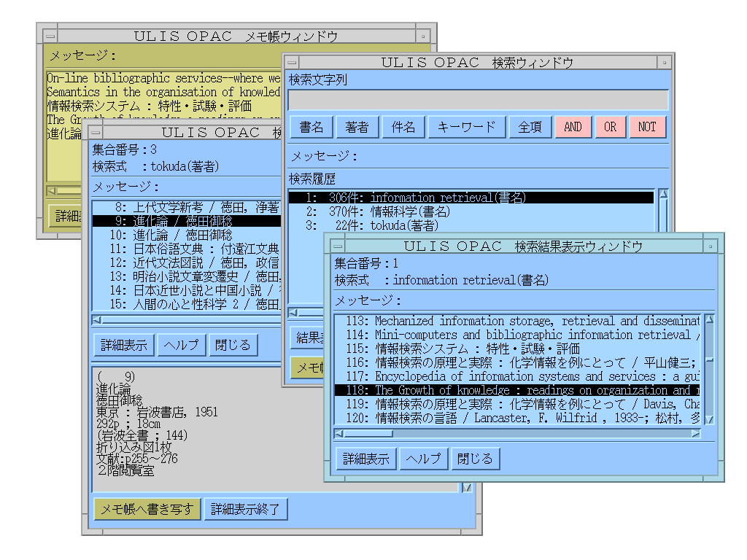Click down arrow of information retrieval results scrollbar
The height and width of the screenshot is (560, 747).
click(709, 419)
